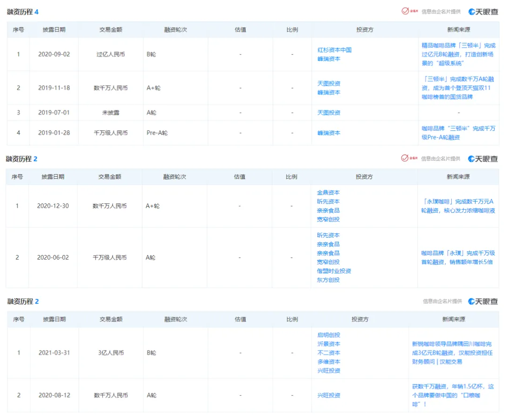Viewport: 506px width, 420px height.
Task: Open news about 永璞咖啡 A轮 financing
Action: point(458,206)
